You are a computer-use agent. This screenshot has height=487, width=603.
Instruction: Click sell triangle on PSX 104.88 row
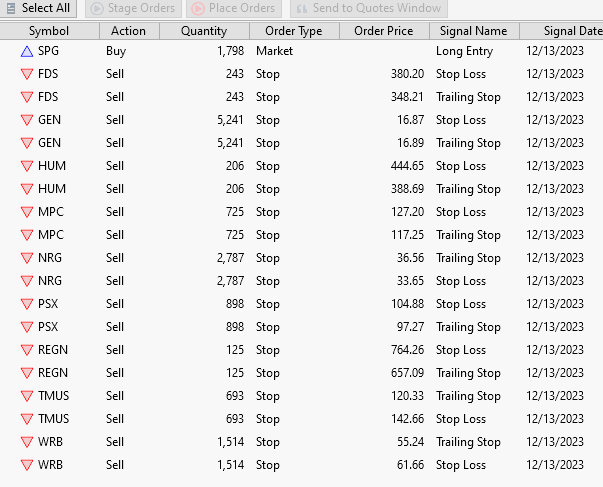(27, 304)
